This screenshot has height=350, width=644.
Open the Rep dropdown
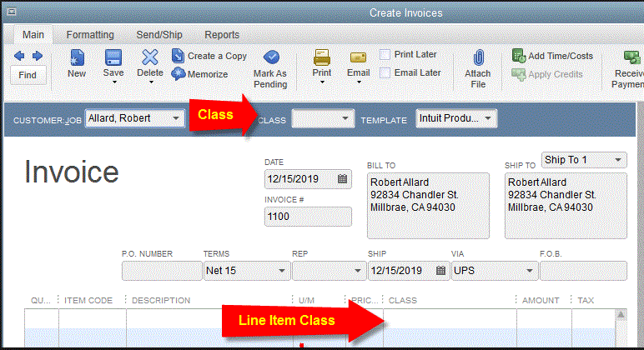(x=357, y=271)
